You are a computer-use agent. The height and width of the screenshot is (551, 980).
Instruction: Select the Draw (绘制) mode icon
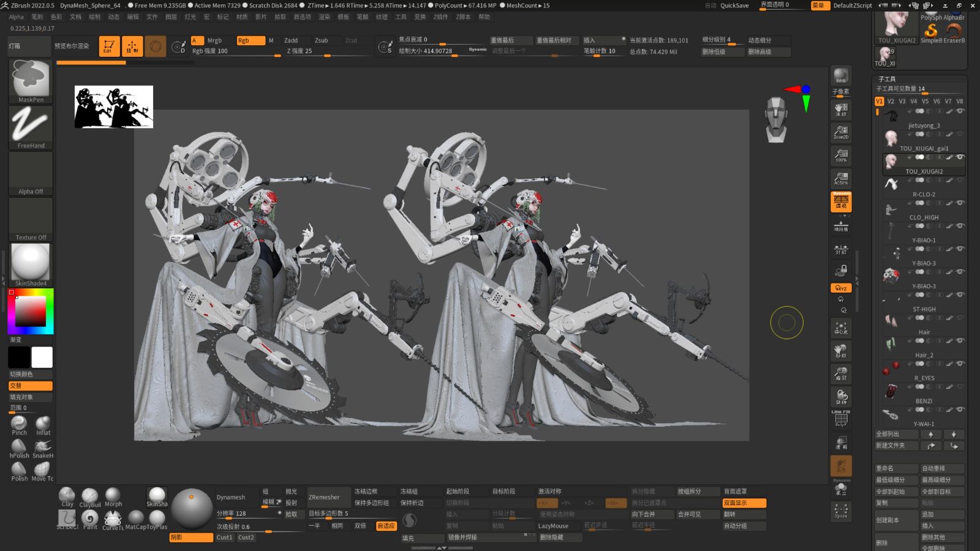coord(132,47)
